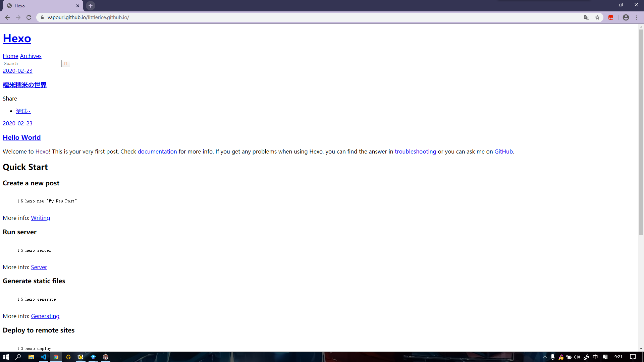
Task: Show hidden system tray icons
Action: (545, 357)
